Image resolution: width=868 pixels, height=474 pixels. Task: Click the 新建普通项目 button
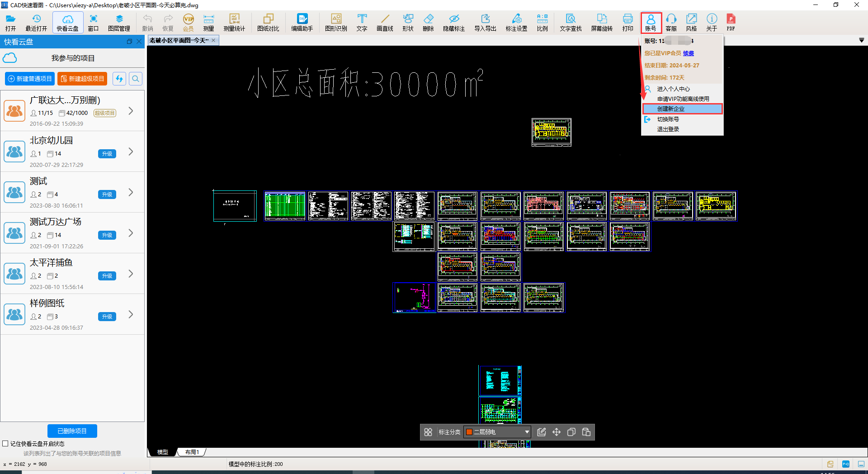click(30, 79)
